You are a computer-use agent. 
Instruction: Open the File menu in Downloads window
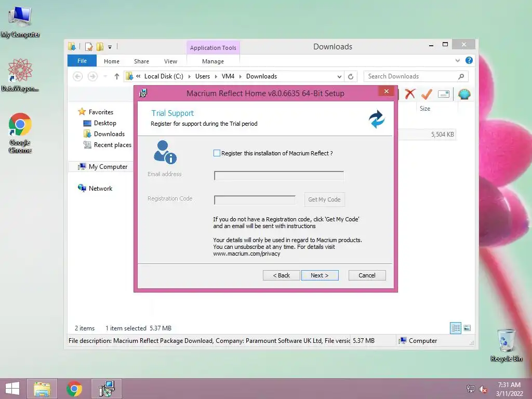coord(82,61)
